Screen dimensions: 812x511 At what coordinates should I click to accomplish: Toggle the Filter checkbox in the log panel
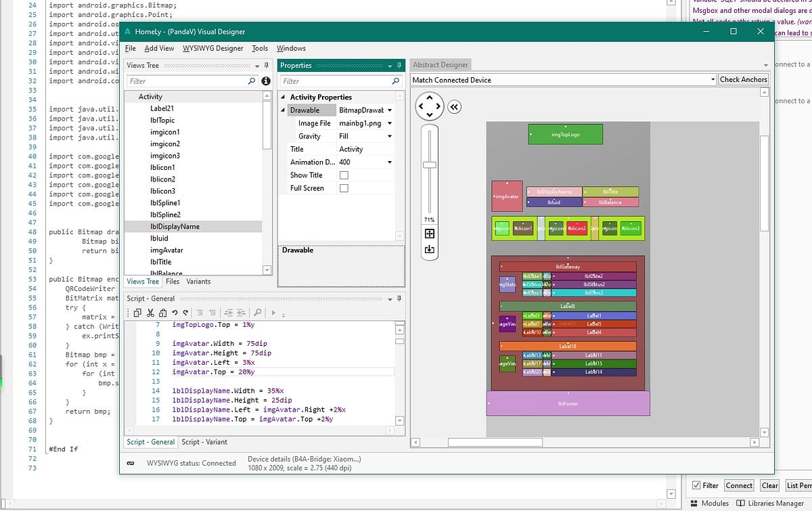696,485
